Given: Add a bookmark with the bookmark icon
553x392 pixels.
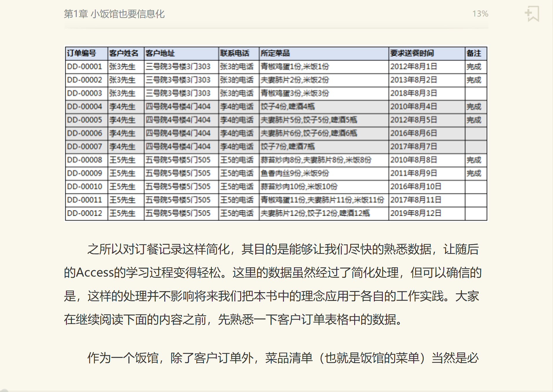Looking at the screenshot, I should click(x=532, y=14).
